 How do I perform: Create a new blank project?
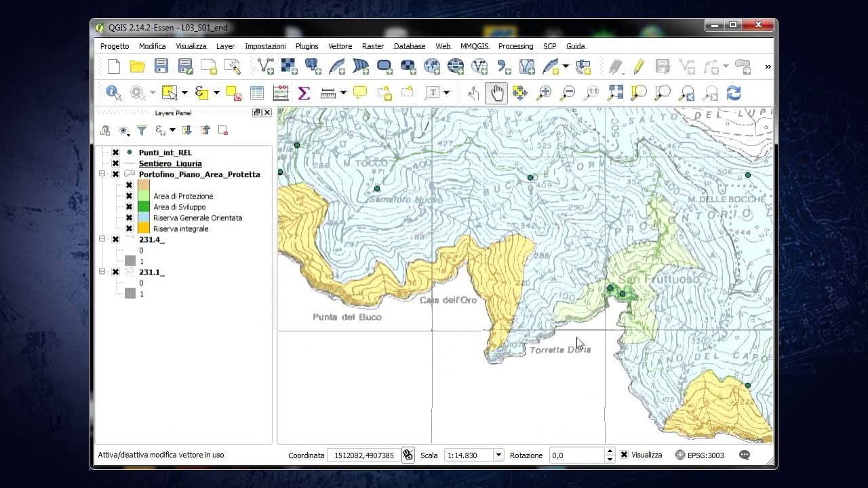point(114,66)
